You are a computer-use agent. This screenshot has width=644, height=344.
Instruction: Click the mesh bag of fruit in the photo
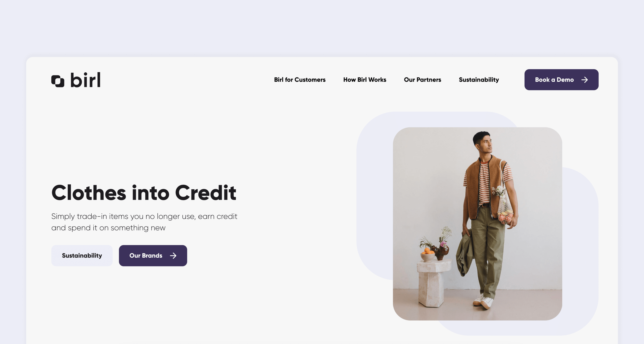tap(505, 207)
